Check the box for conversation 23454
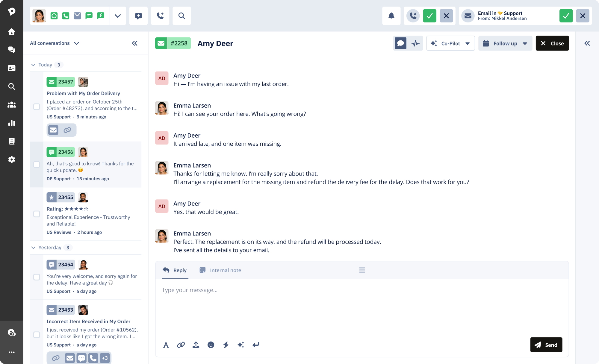599x364 pixels. tap(37, 277)
